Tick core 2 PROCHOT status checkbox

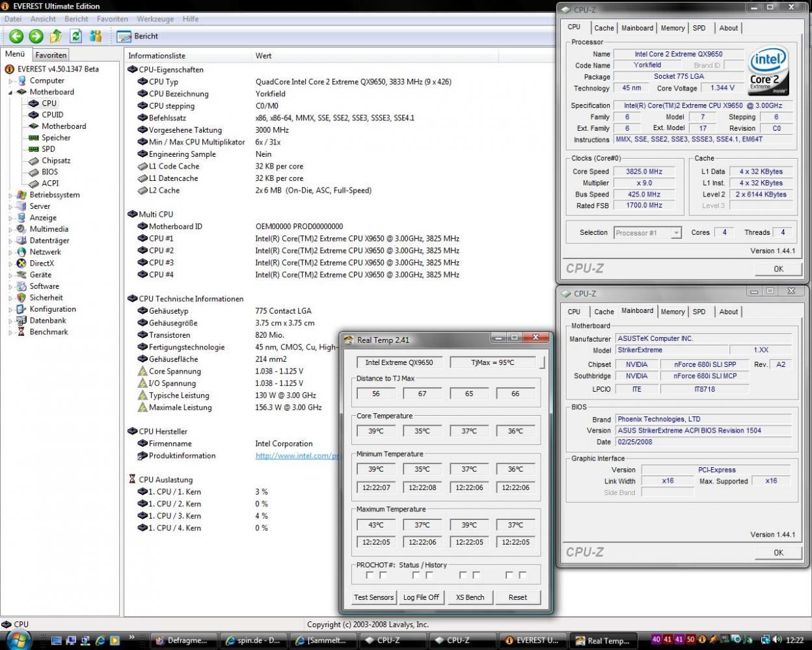(x=416, y=575)
